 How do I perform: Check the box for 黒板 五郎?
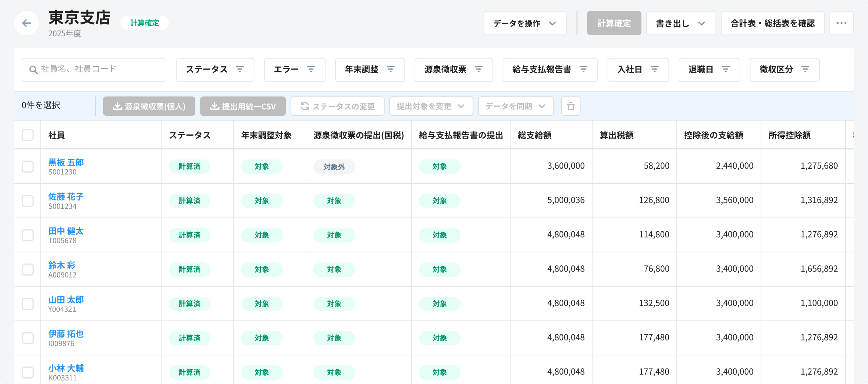point(28,166)
